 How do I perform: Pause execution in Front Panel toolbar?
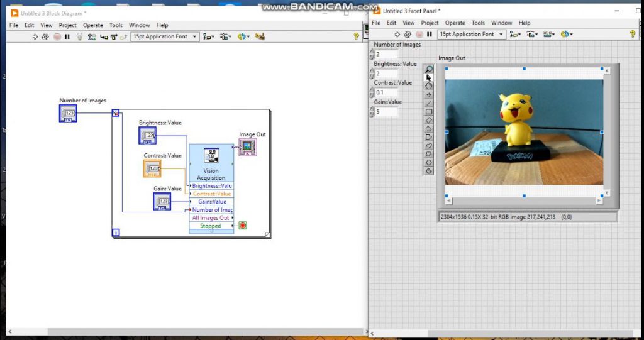click(430, 35)
